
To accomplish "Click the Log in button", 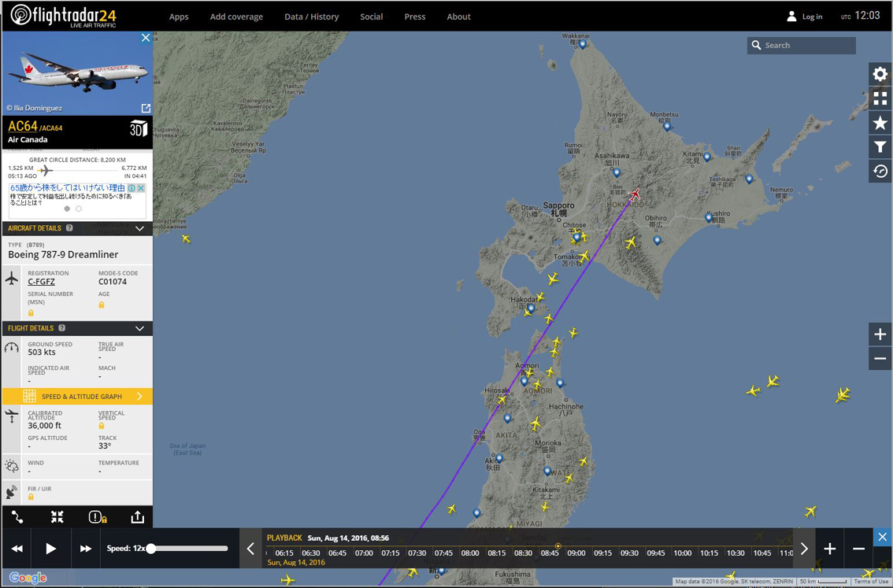I will 805,17.
